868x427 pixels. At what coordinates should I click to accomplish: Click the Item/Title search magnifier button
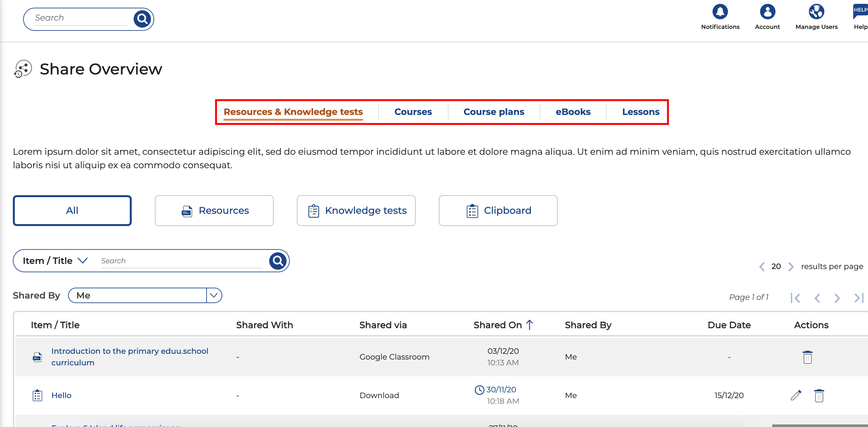[x=278, y=261]
